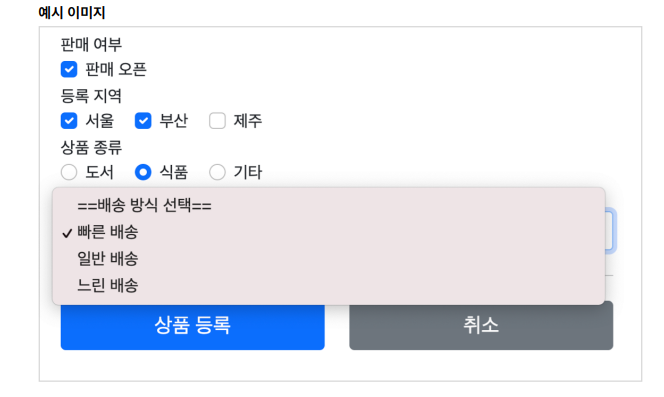Click the 등록 지역 section label

click(91, 96)
